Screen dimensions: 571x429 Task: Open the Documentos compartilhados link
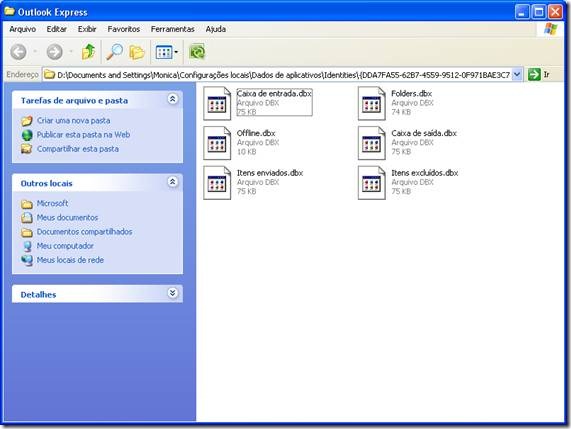[84, 232]
